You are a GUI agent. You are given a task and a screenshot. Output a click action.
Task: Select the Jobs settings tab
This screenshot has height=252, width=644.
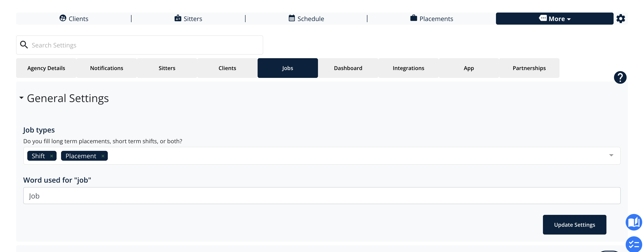tap(288, 68)
